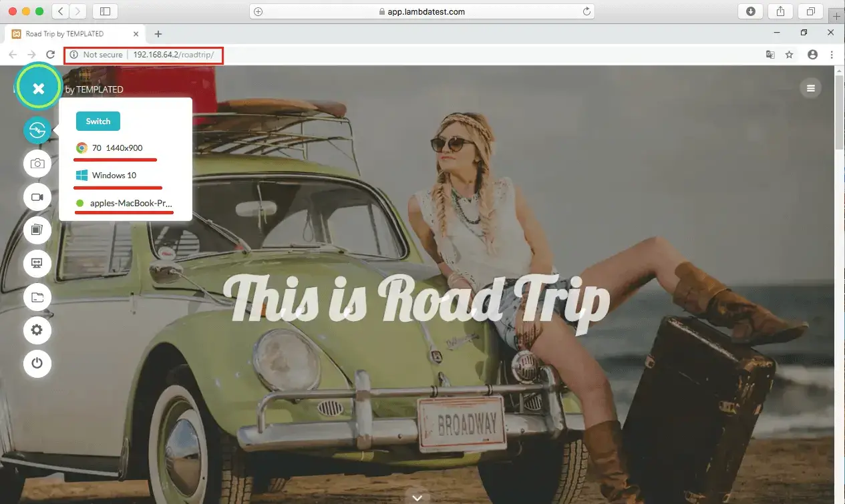Select the switch browser circular icon

tap(37, 131)
